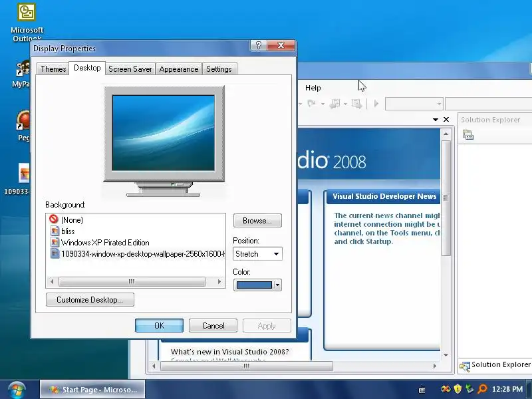Viewport: 532px width, 399px height.
Task: Open the Help menu in Visual Studio
Action: tap(313, 88)
